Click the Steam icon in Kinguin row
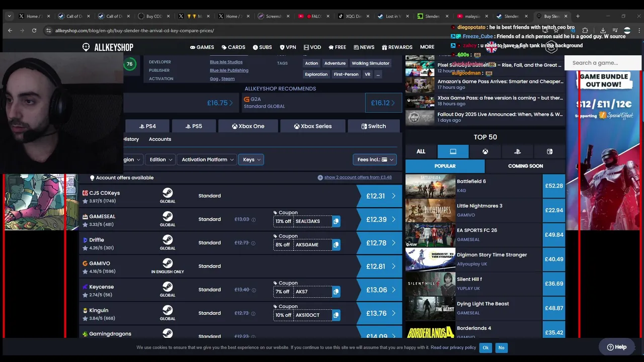 (x=168, y=310)
